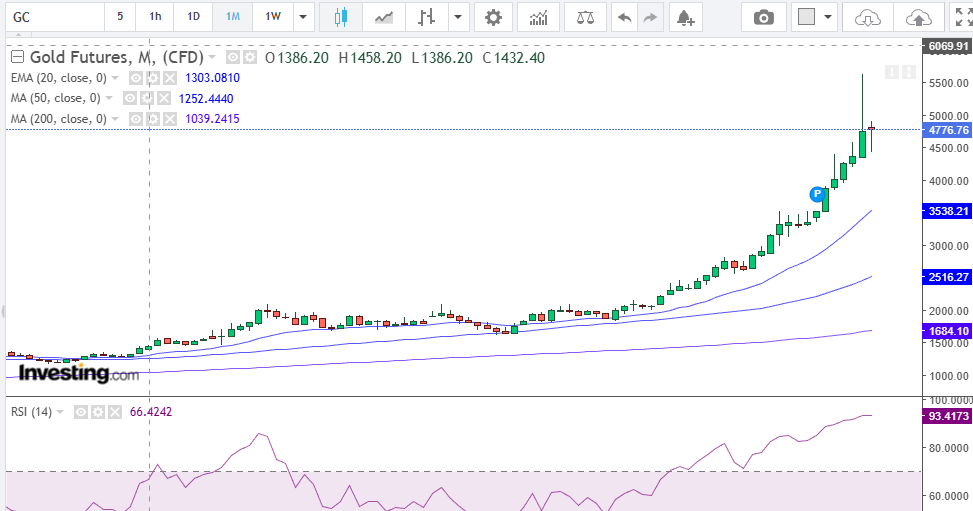Click the Investing.com logo link
The height and width of the screenshot is (511, 973).
point(79,374)
